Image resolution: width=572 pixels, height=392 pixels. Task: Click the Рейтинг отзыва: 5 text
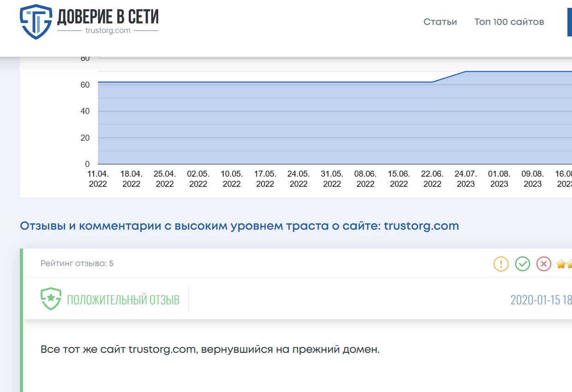[x=77, y=264]
